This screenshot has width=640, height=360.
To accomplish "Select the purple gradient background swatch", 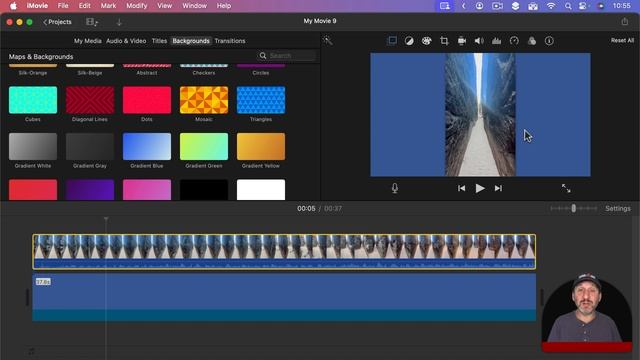I will (90, 190).
